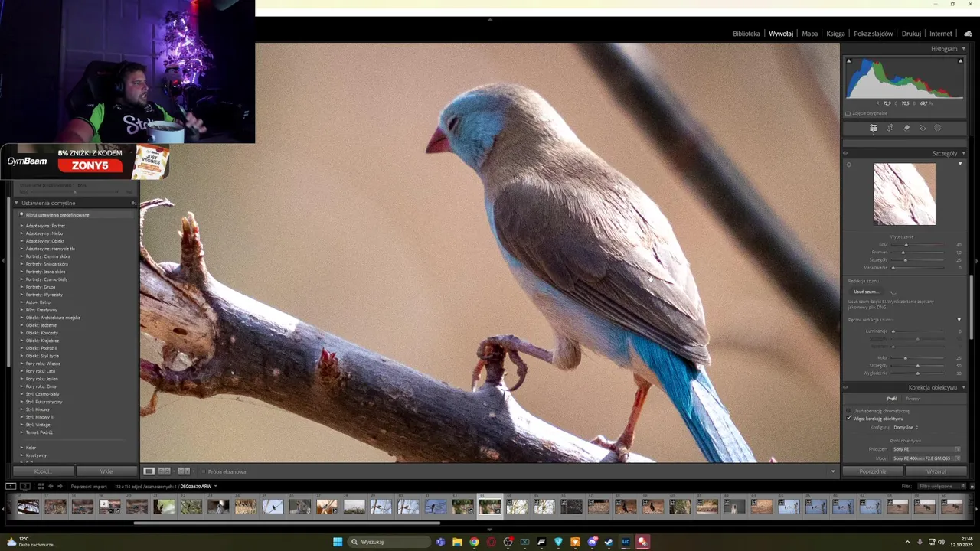This screenshot has height=551, width=980.
Task: Click the Wyzeruj reset button
Action: tap(936, 471)
